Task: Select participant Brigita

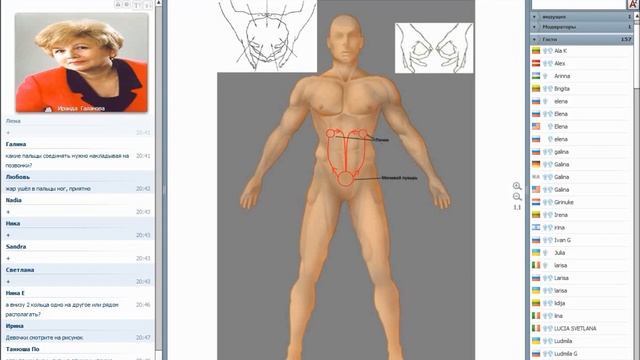Action: click(562, 89)
